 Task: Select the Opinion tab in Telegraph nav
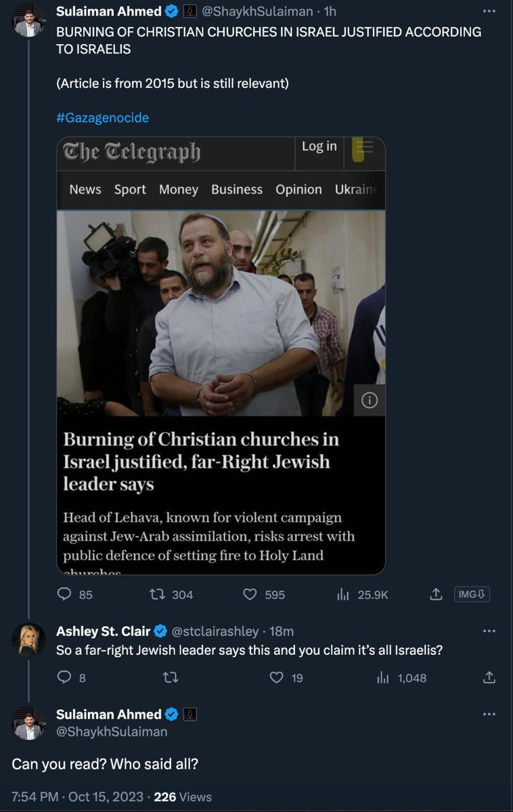pos(298,190)
